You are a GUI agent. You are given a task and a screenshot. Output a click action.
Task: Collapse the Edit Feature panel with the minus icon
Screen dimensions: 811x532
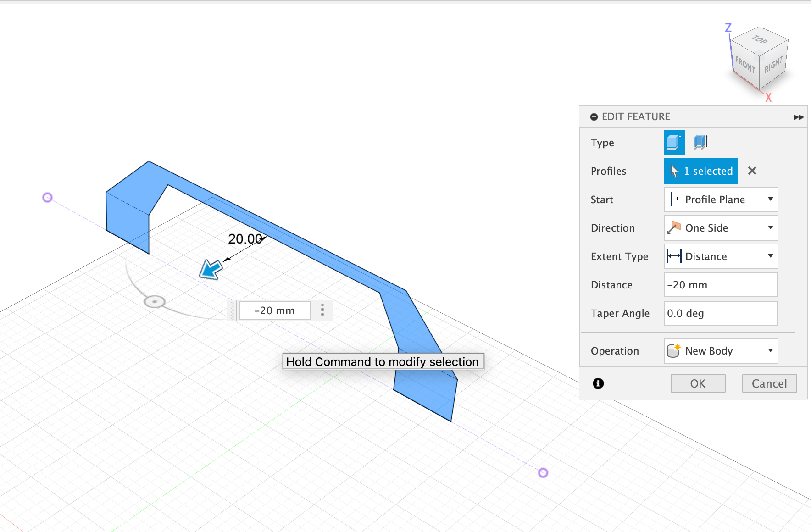(594, 117)
